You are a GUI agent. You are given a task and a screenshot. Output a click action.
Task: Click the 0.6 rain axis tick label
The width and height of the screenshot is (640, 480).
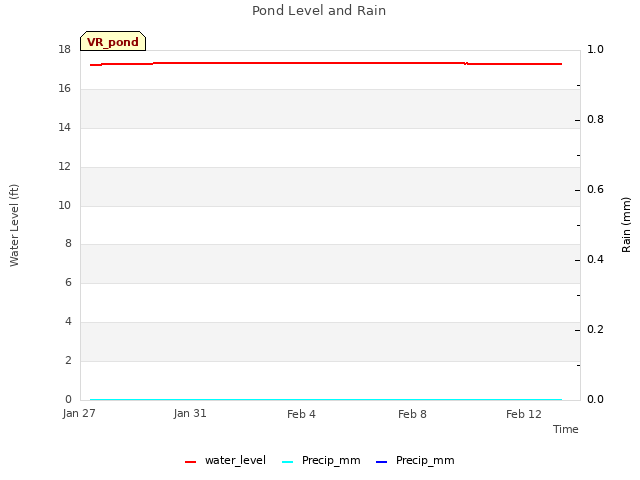[595, 189]
